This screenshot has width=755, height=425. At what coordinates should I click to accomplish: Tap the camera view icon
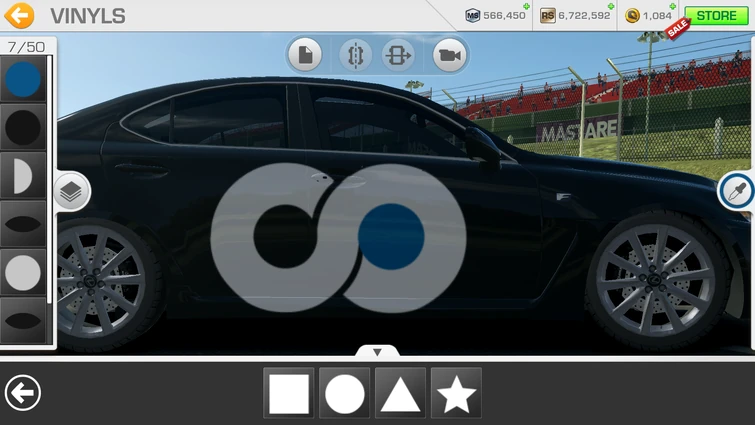pos(449,55)
